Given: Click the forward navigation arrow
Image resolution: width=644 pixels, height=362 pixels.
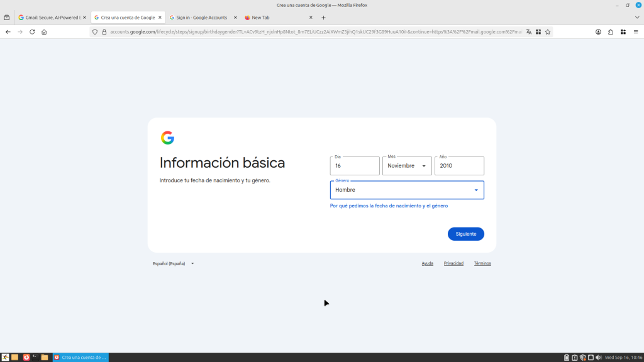Looking at the screenshot, I should 19,32.
